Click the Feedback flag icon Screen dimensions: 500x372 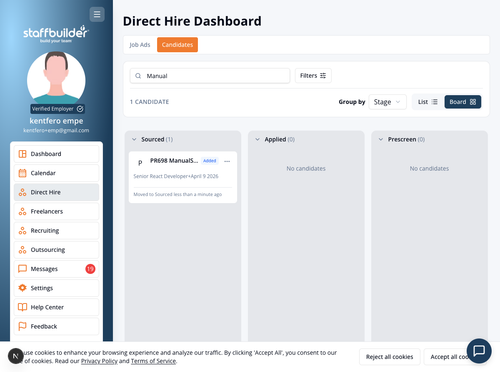click(22, 326)
